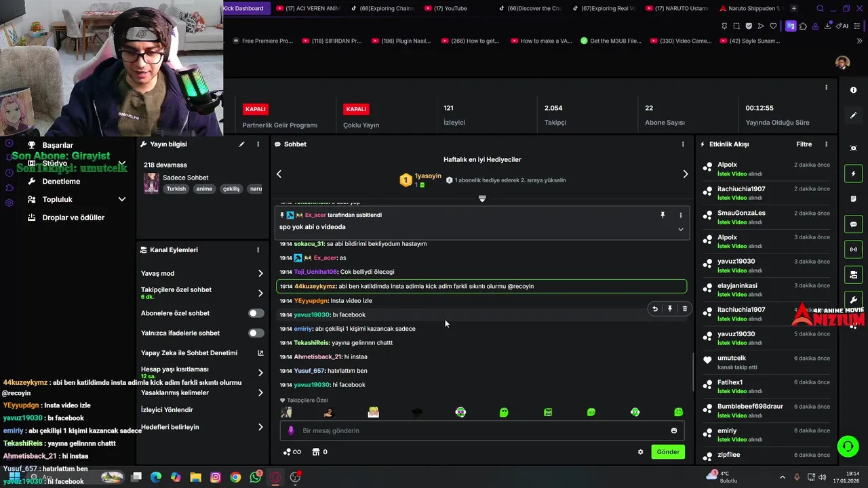Click KAPALI badge for Partnerlik Gelir Programı
Screen dimensions: 868x488
click(x=256, y=109)
